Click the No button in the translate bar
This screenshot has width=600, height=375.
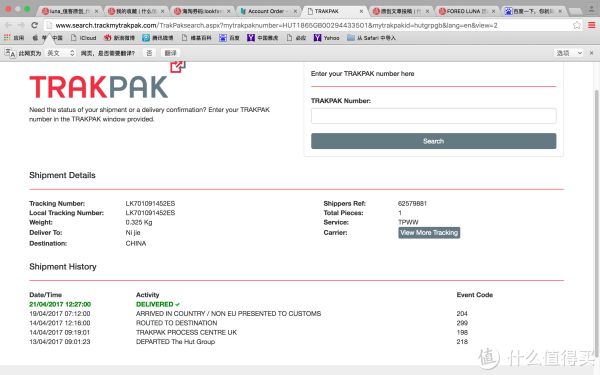(149, 53)
